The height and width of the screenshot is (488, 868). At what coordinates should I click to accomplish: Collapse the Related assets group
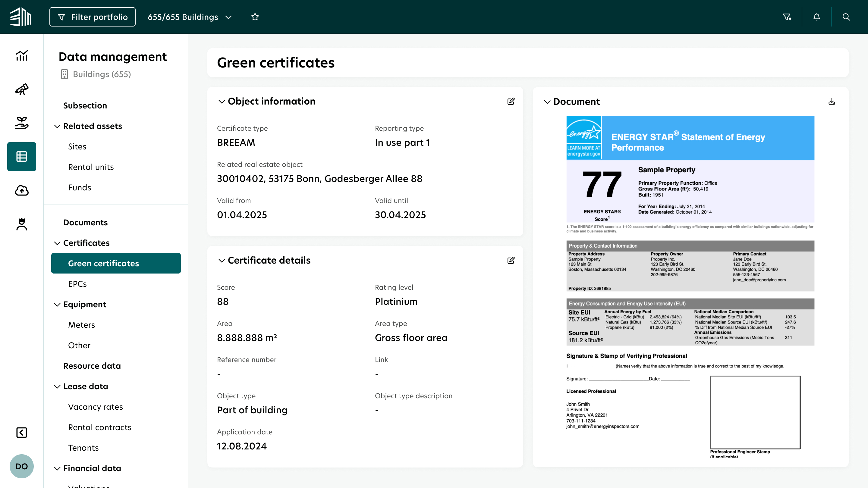(x=57, y=126)
